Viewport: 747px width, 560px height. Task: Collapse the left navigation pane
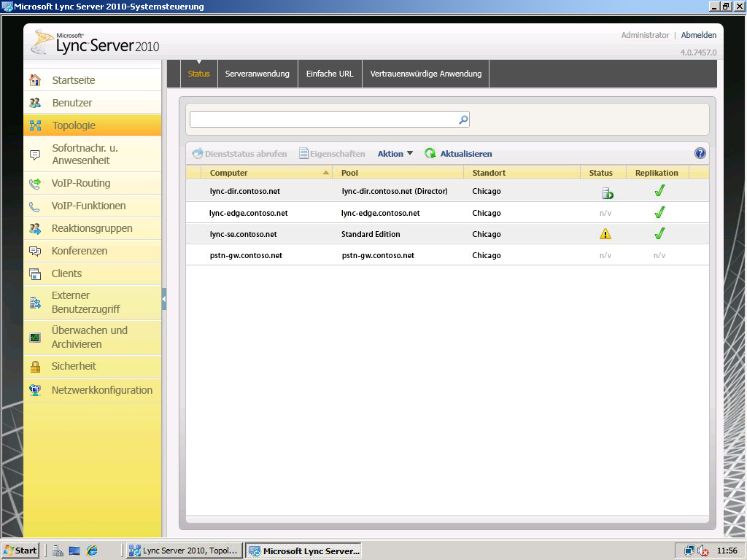164,299
